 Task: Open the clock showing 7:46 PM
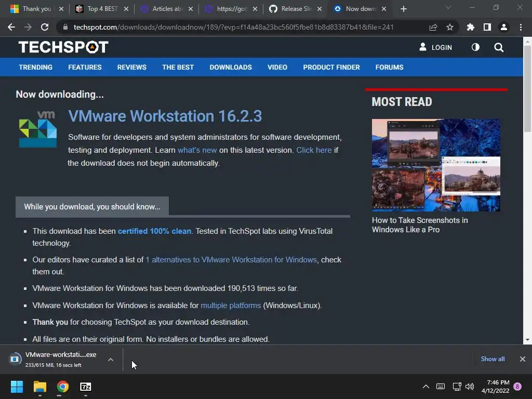click(495, 387)
